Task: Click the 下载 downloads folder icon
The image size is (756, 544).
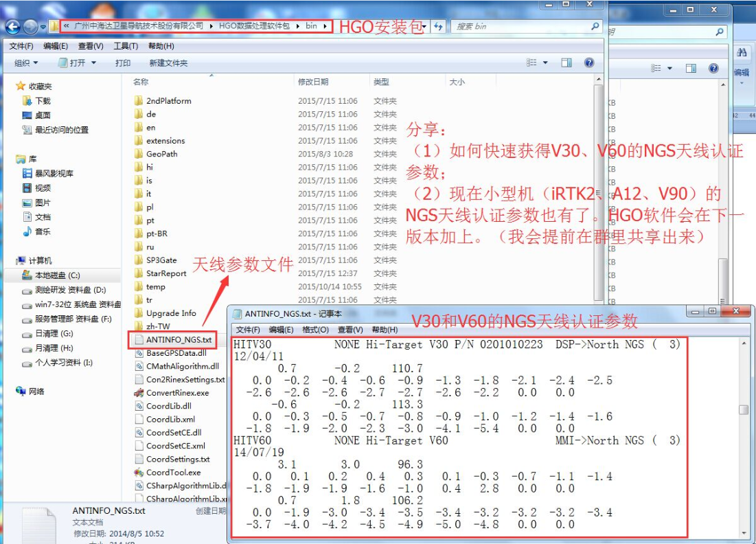Action: tap(27, 100)
